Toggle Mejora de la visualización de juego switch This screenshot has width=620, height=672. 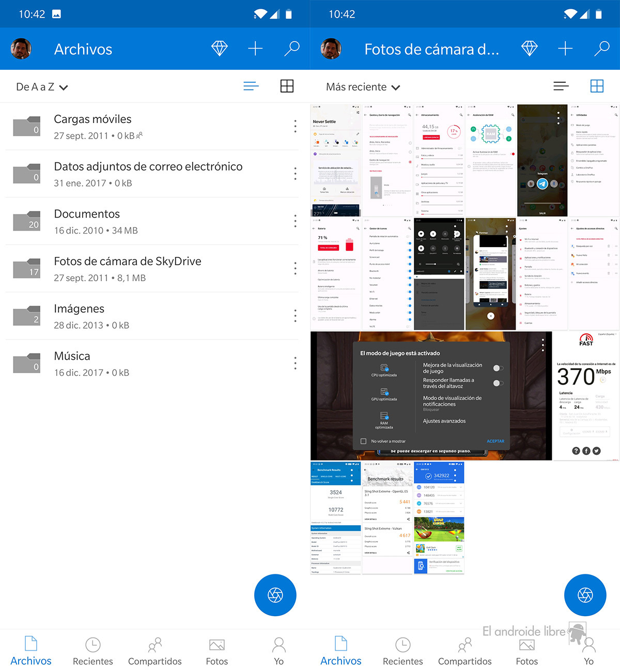pyautogui.click(x=498, y=368)
